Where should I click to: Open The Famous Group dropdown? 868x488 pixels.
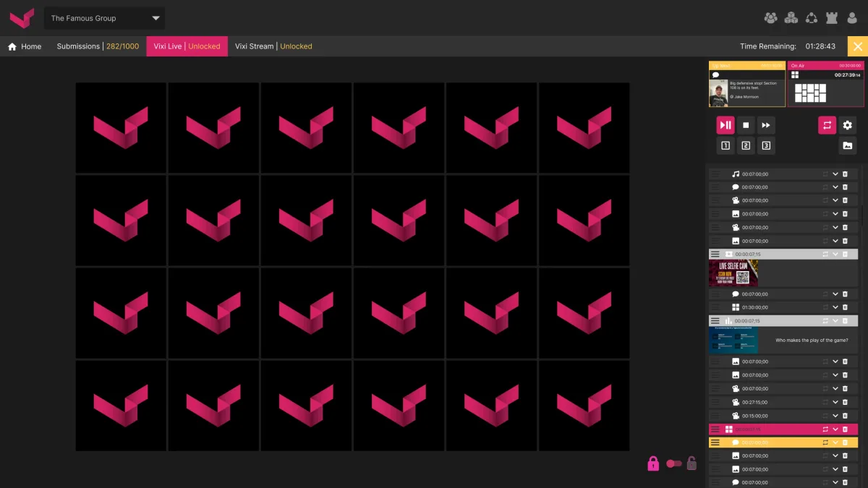pyautogui.click(x=104, y=18)
